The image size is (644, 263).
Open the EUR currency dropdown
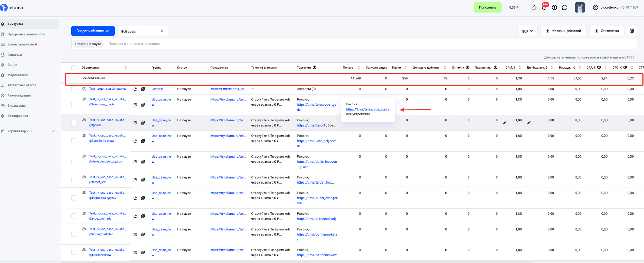point(528,31)
